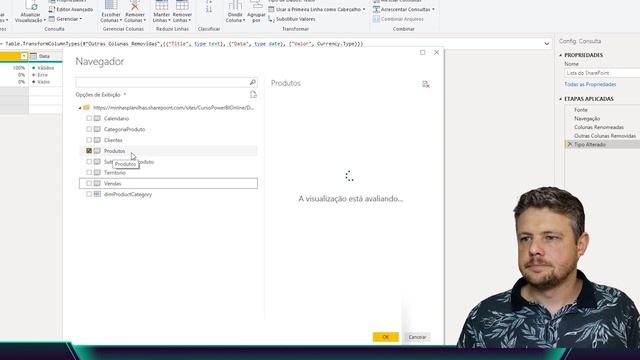Check the SubcategoriaProduto checkbox

coord(89,162)
